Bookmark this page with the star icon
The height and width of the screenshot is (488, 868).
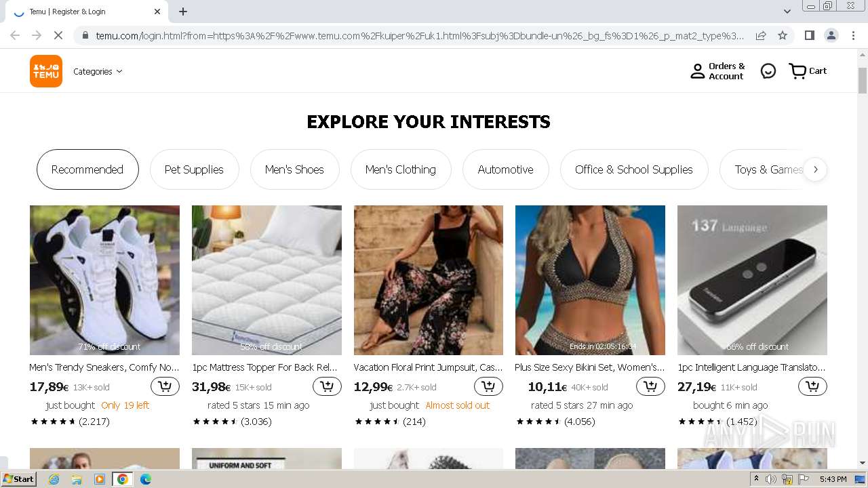pyautogui.click(x=783, y=35)
